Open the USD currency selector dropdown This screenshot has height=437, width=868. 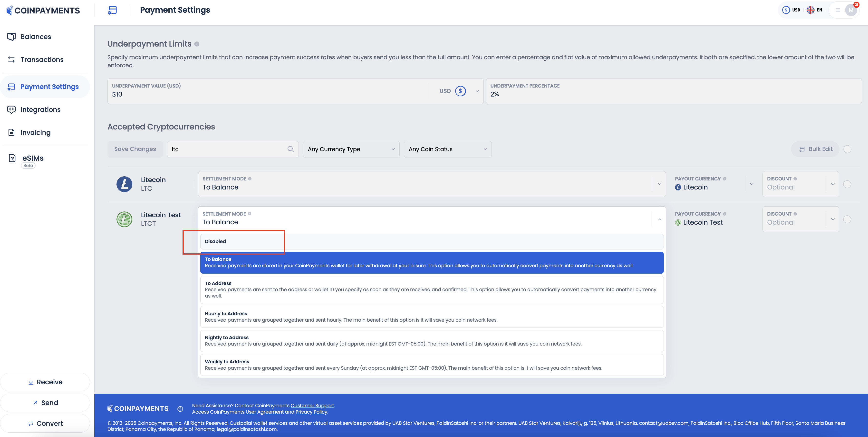coord(457,91)
